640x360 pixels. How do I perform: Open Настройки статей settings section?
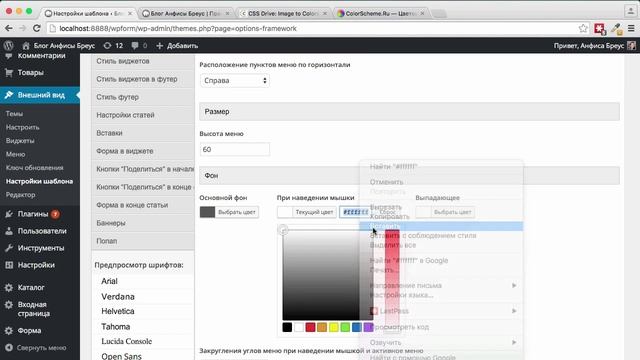coord(143,115)
